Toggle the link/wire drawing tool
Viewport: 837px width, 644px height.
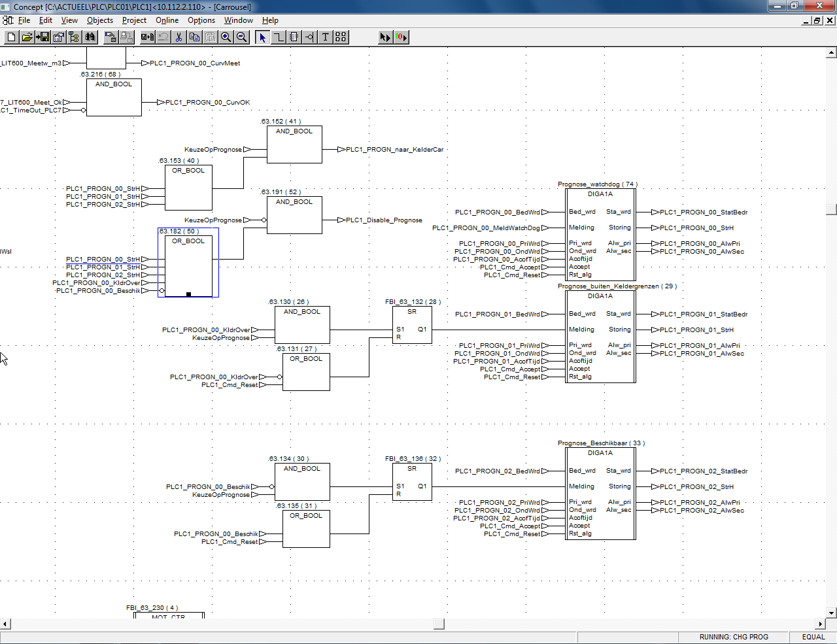(278, 37)
